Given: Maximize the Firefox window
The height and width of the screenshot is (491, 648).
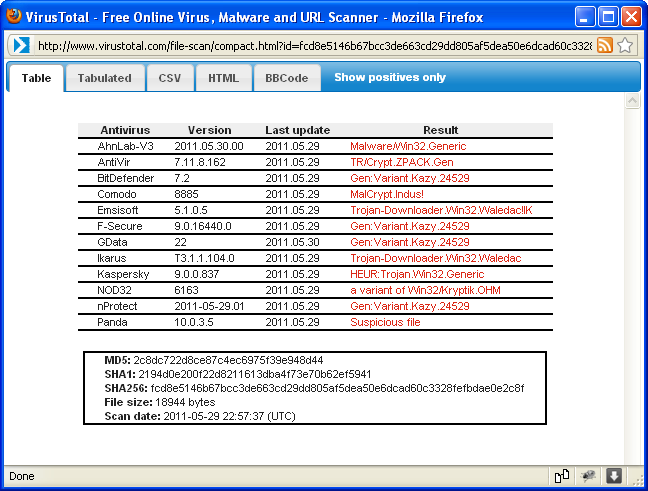Looking at the screenshot, I should click(x=608, y=16).
